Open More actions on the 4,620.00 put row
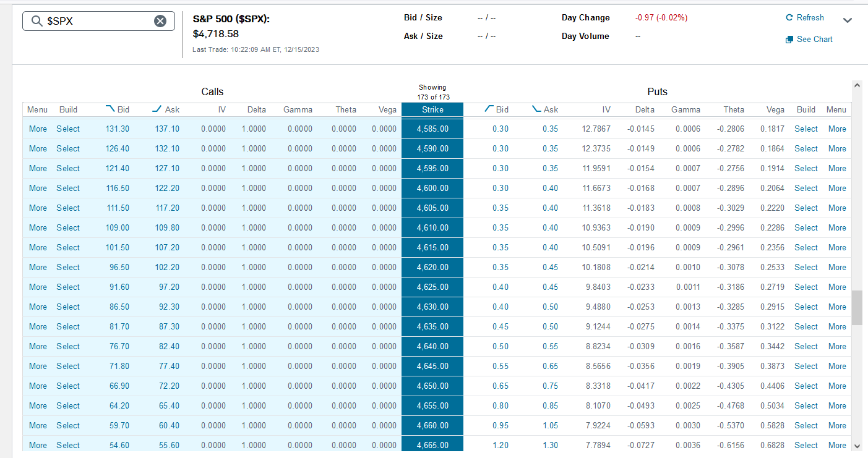This screenshot has width=868, height=458. coord(836,267)
